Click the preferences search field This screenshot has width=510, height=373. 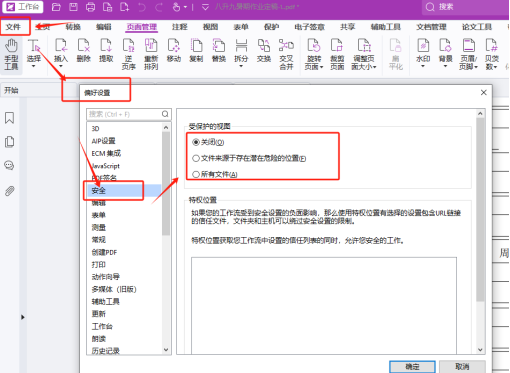(x=129, y=114)
